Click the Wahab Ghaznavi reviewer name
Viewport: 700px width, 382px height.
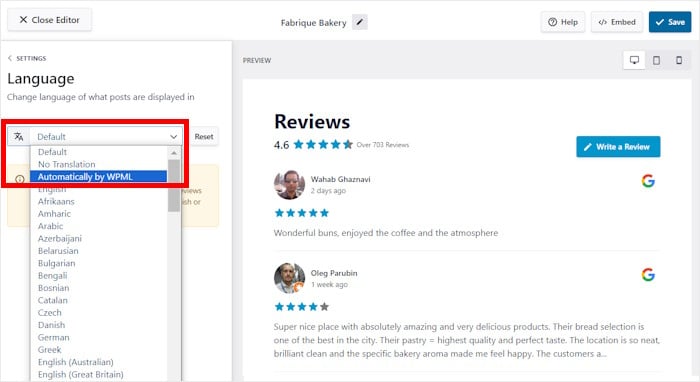(x=341, y=179)
